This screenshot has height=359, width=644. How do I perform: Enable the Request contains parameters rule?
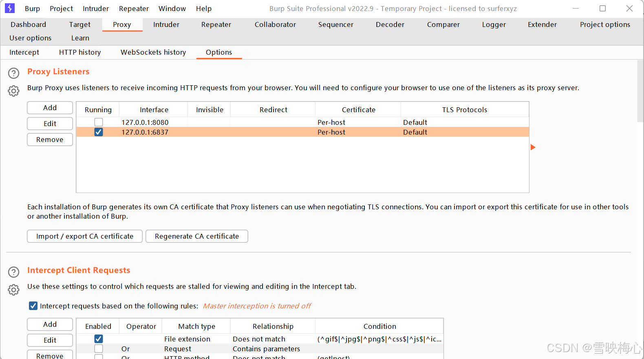99,348
